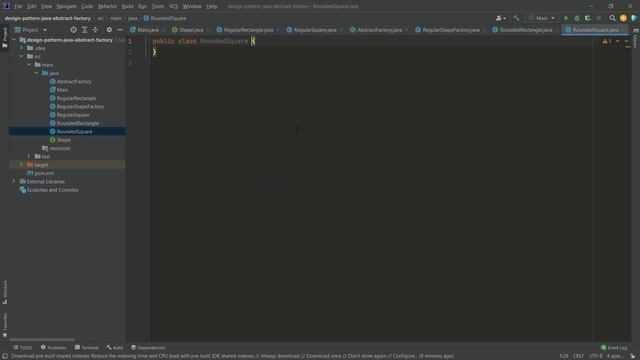Screen dimensions: 640x360
Task: Open the JetBrains toolbox icon at far right
Action: (x=634, y=18)
